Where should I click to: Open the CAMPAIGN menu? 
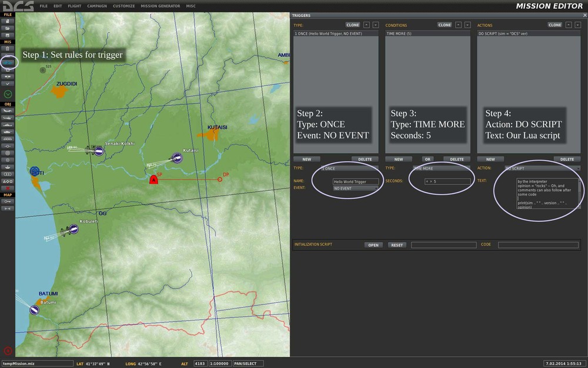coord(97,6)
